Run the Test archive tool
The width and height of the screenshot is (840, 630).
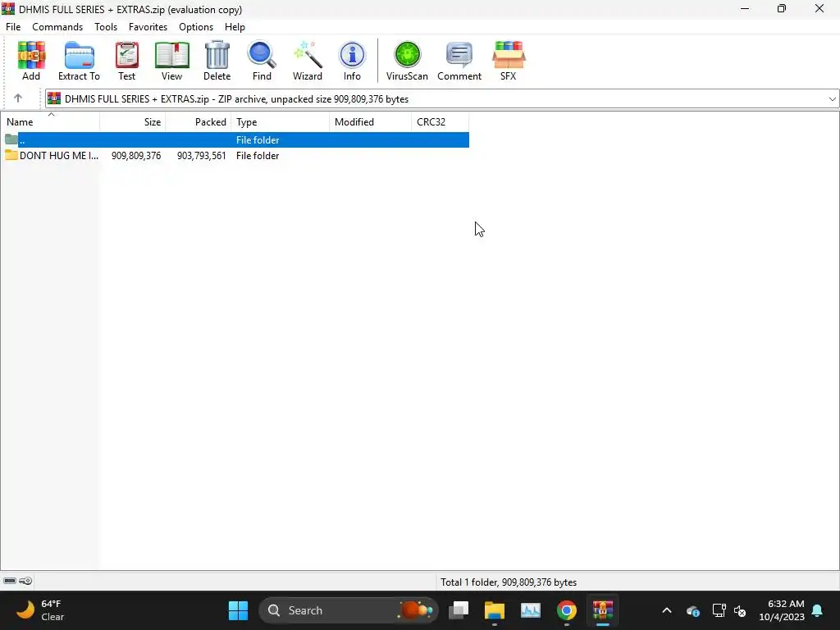(127, 61)
